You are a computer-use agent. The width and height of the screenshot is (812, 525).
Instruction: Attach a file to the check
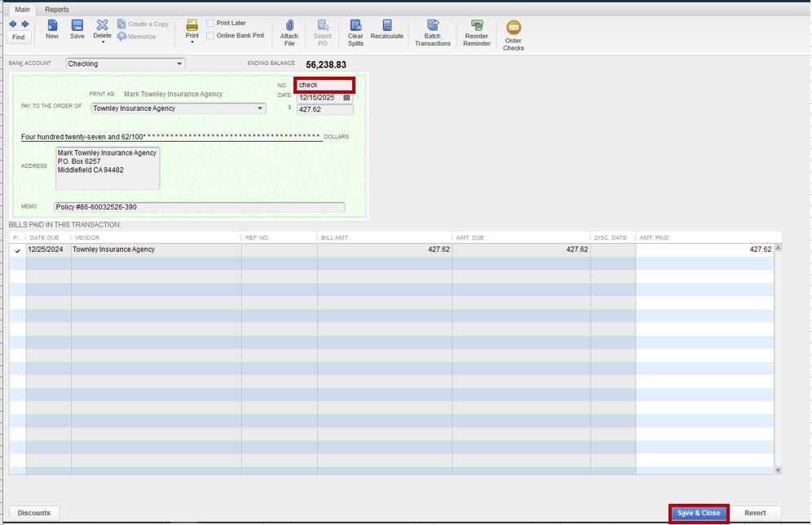[289, 33]
